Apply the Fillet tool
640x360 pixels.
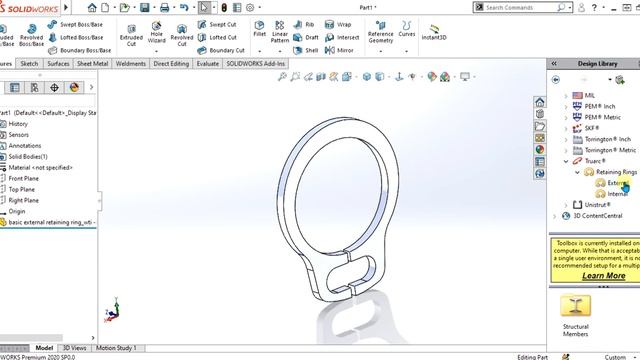(260, 29)
